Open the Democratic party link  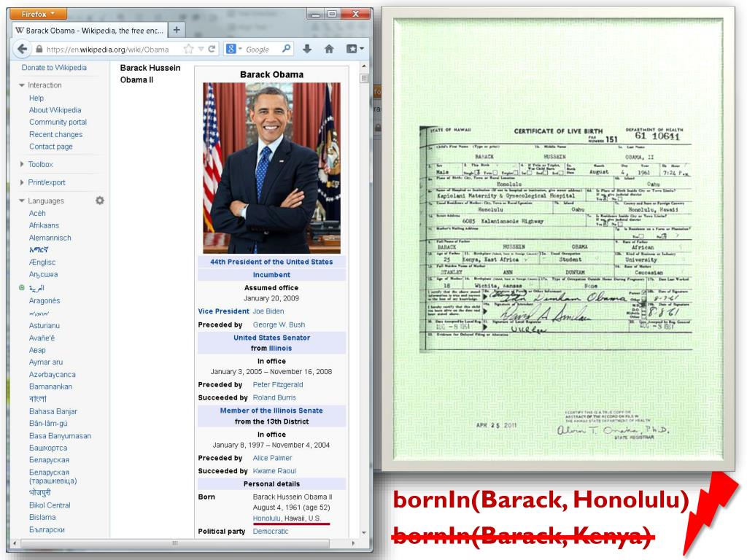click(270, 531)
